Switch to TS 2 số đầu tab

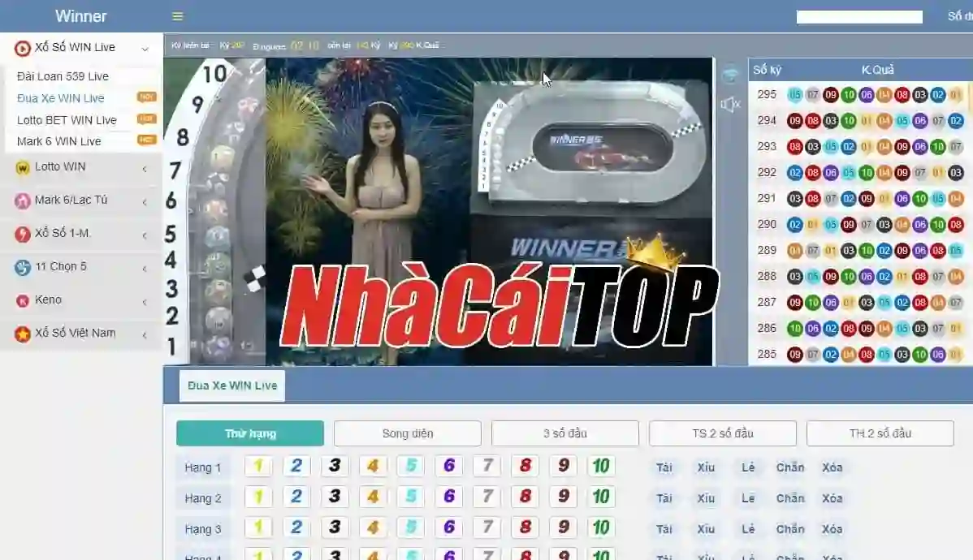coord(723,433)
